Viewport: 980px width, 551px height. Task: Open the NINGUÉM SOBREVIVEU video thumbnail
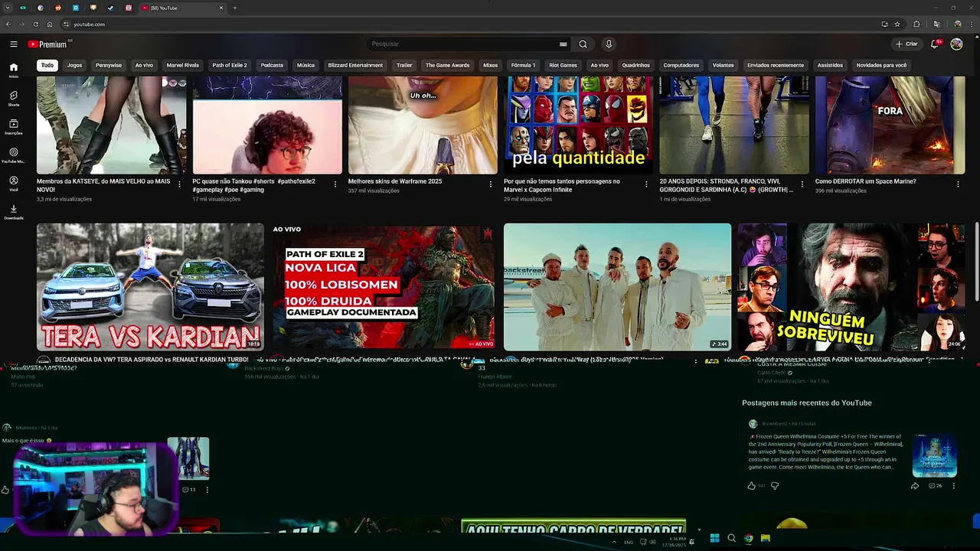click(x=851, y=287)
